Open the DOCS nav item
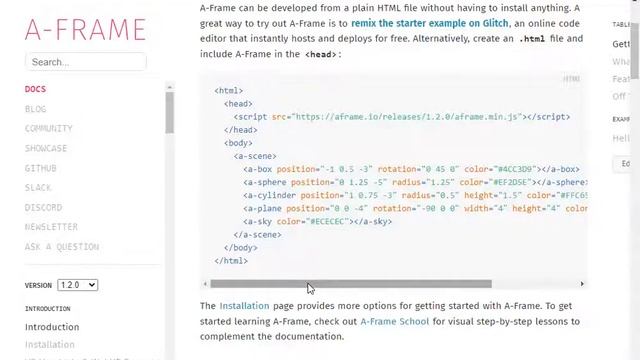The height and width of the screenshot is (360, 640). [x=36, y=89]
